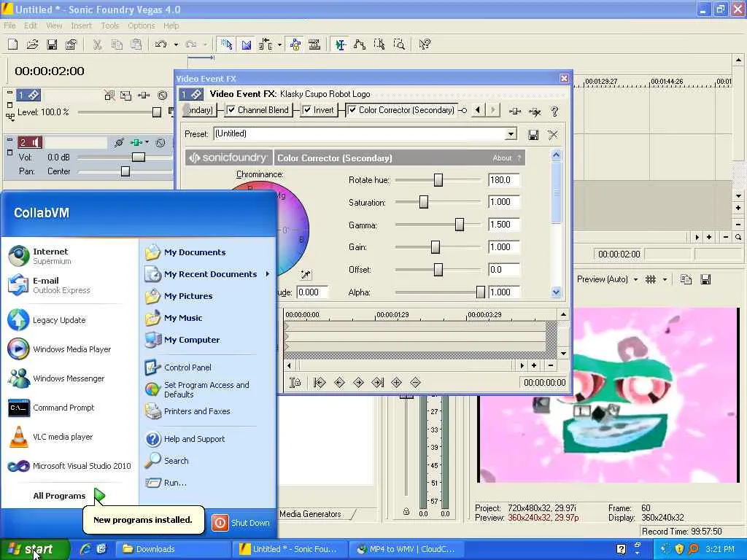Go to previous keyframe button
The width and height of the screenshot is (747, 560).
point(339,382)
